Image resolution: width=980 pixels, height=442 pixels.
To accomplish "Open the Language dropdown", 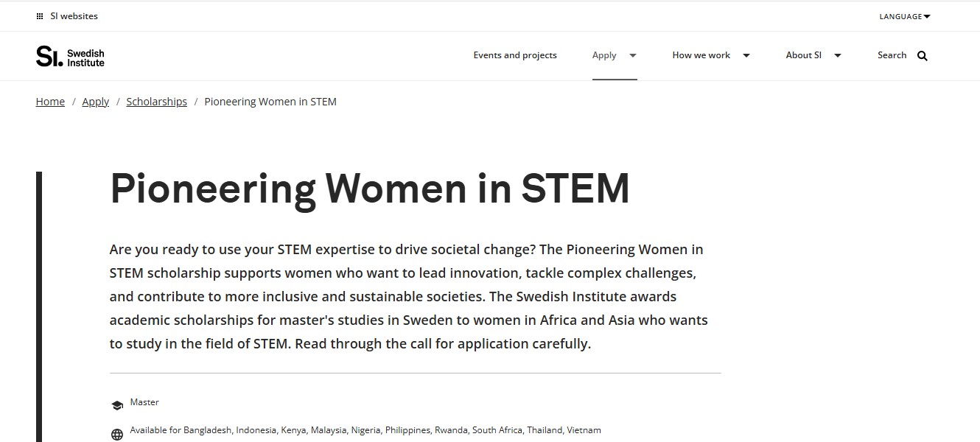I will click(904, 16).
